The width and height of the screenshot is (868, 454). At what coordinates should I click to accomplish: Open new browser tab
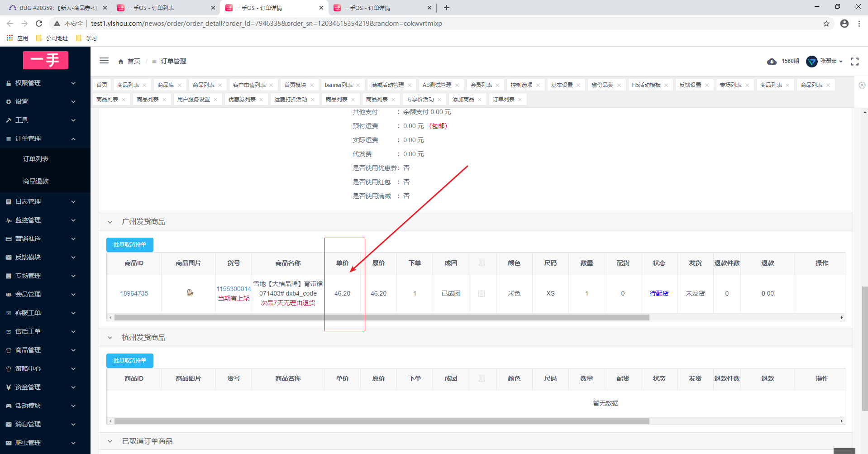point(447,8)
